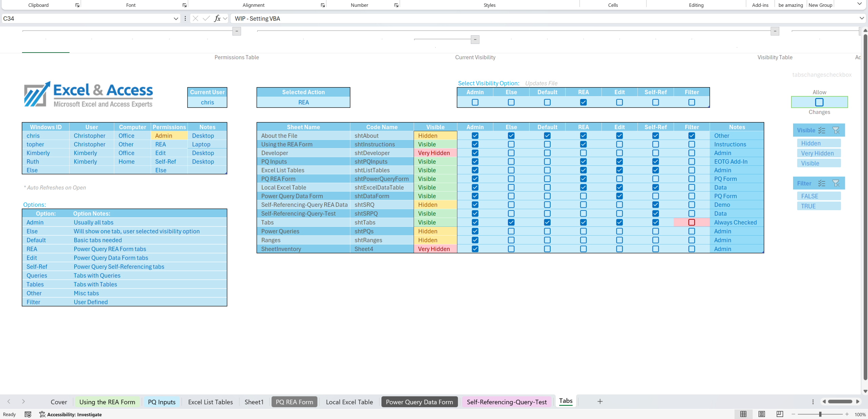Select the Current User cell chris
This screenshot has width=868, height=419.
[x=207, y=102]
